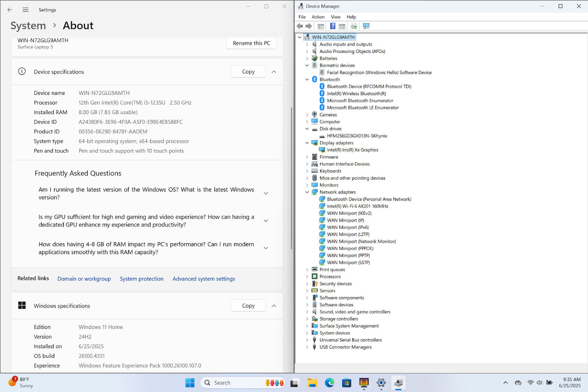Select the Intel(R) Iris(R) Xe Graphics device

(352, 150)
